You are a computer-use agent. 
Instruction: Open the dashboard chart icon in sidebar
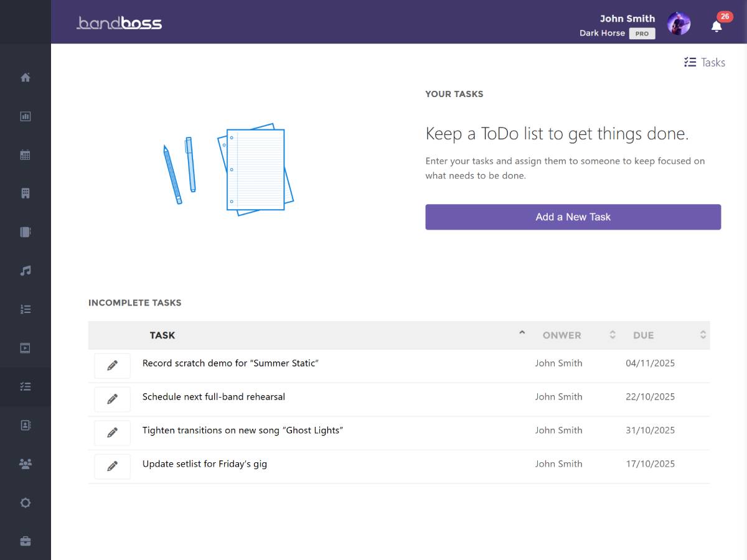click(x=26, y=116)
